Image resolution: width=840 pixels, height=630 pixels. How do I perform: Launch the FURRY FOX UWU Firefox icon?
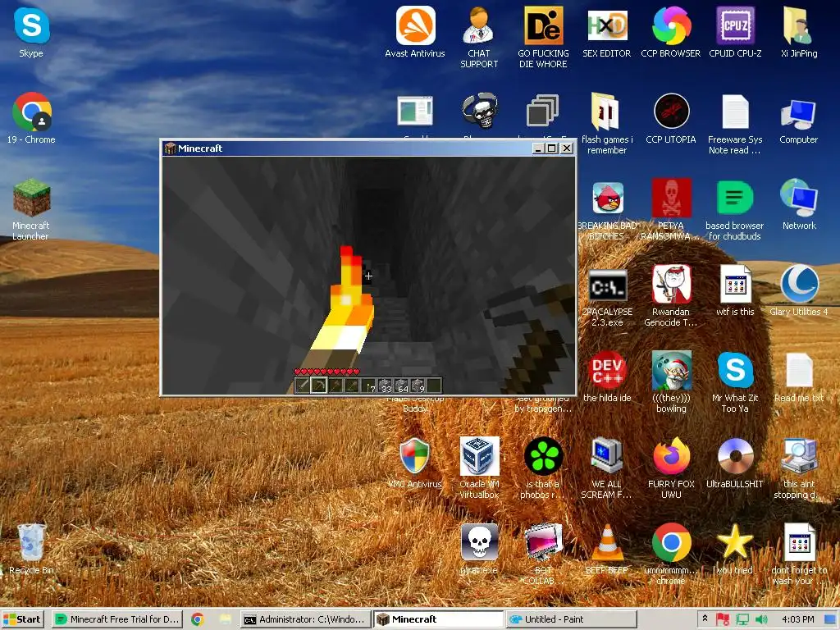[x=671, y=468]
